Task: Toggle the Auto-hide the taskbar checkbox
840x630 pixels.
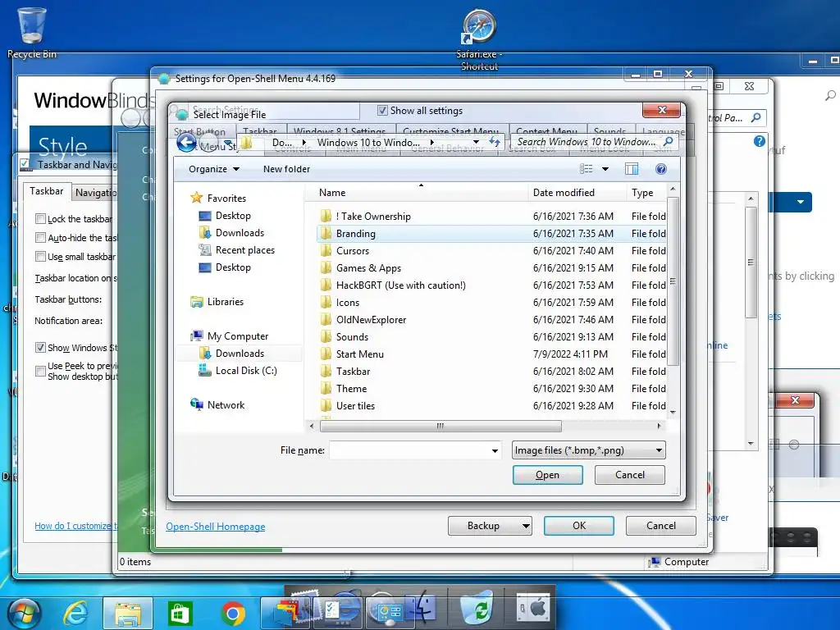Action: pos(40,237)
